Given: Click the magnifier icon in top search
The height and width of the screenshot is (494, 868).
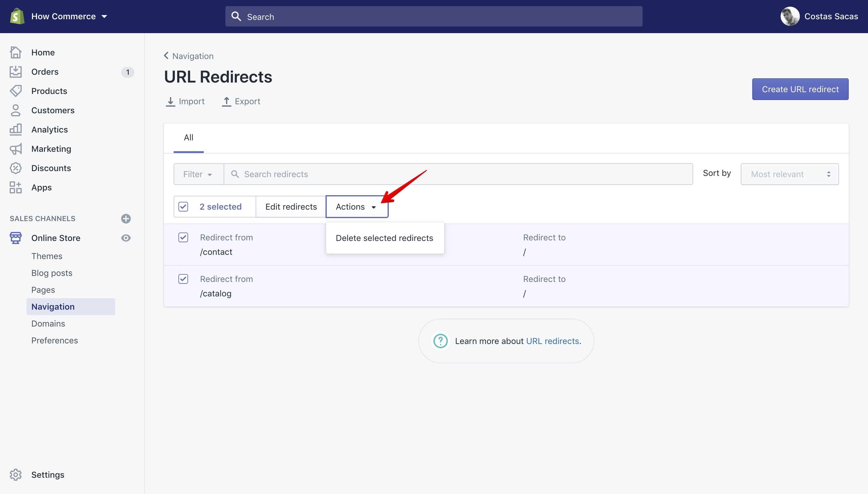Looking at the screenshot, I should pyautogui.click(x=236, y=16).
